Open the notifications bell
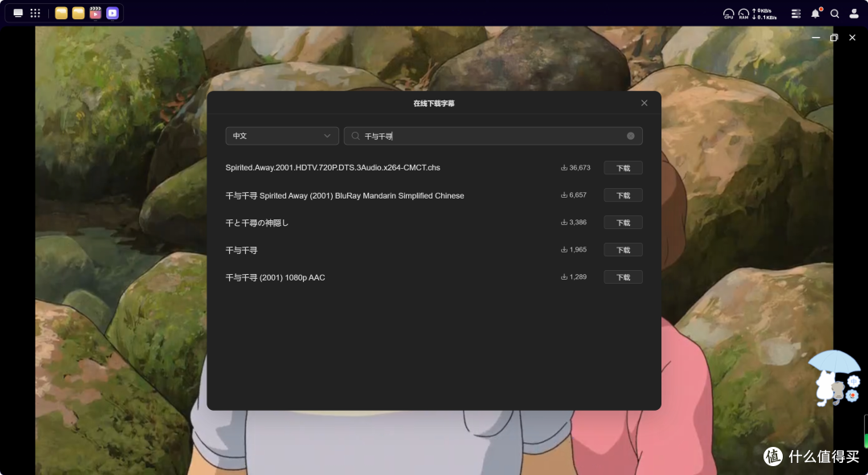 816,14
